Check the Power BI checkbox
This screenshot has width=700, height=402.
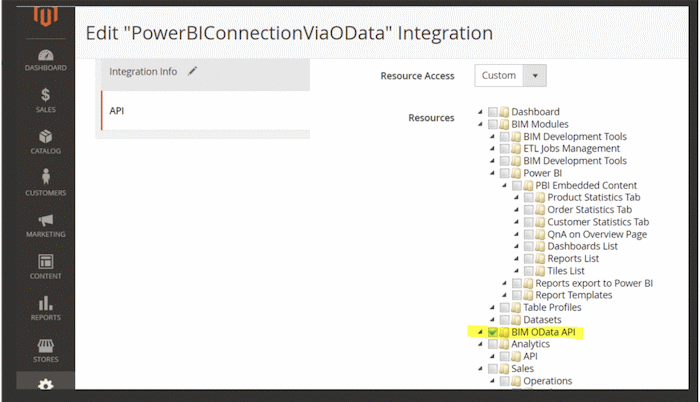[x=505, y=173]
